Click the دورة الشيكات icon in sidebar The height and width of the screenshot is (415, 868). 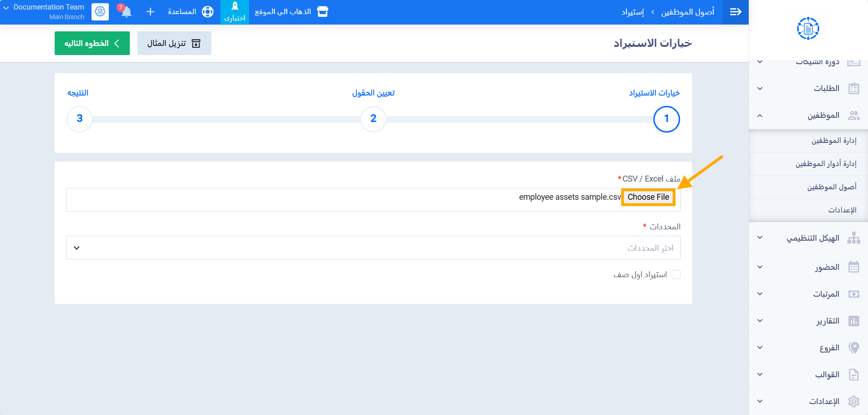[x=854, y=62]
